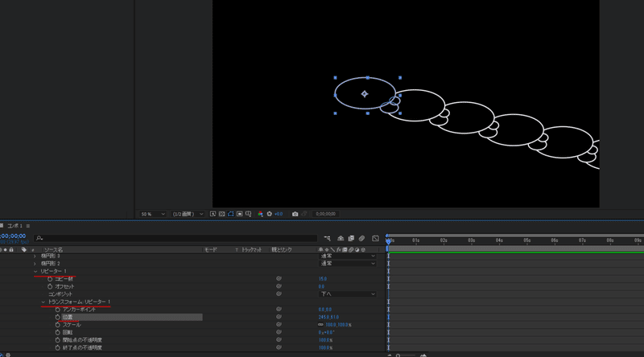
Task: Open the 50 % magnification dropdown
Action: click(x=152, y=214)
